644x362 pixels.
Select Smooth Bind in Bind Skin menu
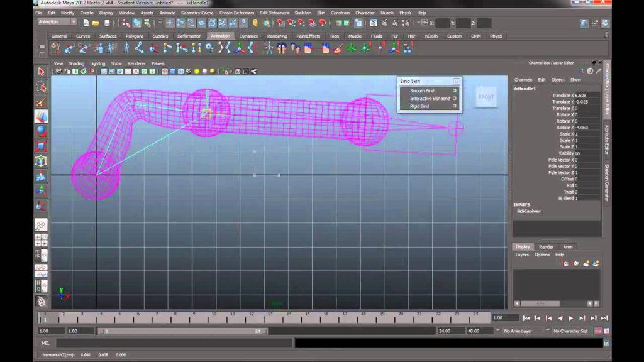pyautogui.click(x=422, y=90)
